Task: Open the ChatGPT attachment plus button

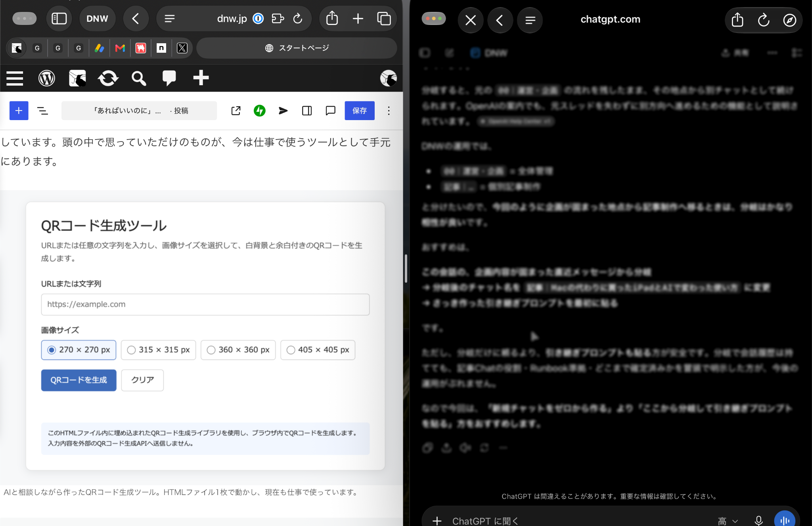Action: tap(437, 520)
